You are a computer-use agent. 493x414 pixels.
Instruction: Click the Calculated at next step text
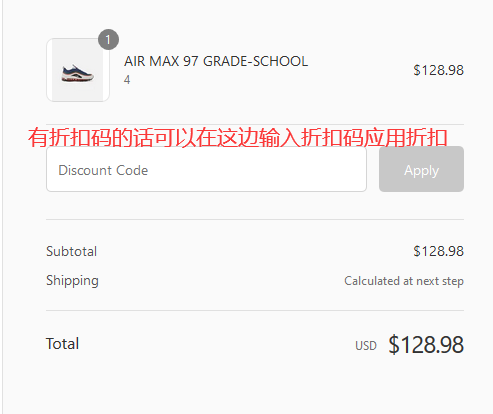[404, 281]
